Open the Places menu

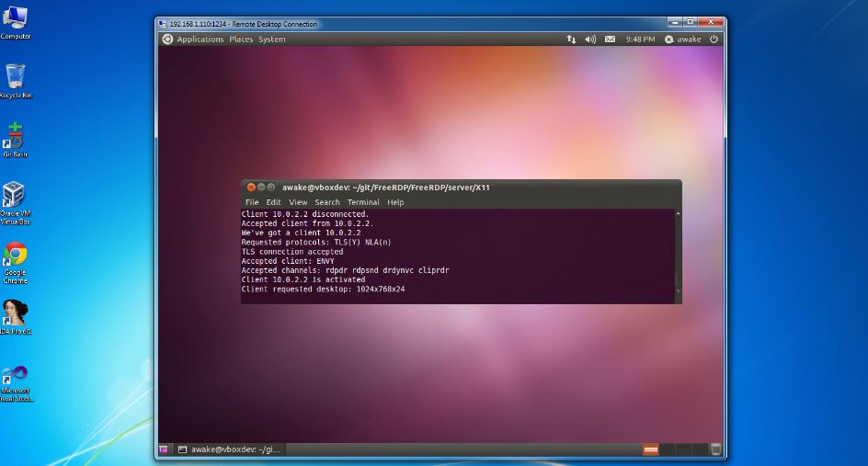(x=241, y=40)
